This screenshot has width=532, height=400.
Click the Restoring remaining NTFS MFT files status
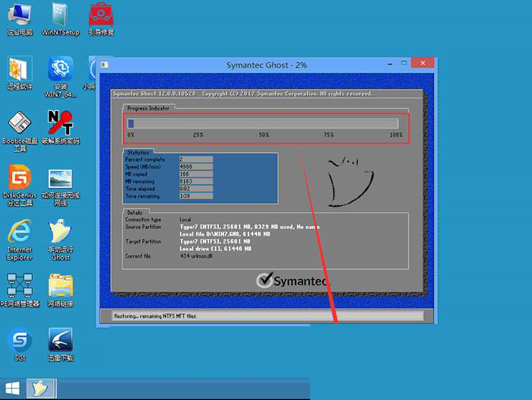click(155, 316)
